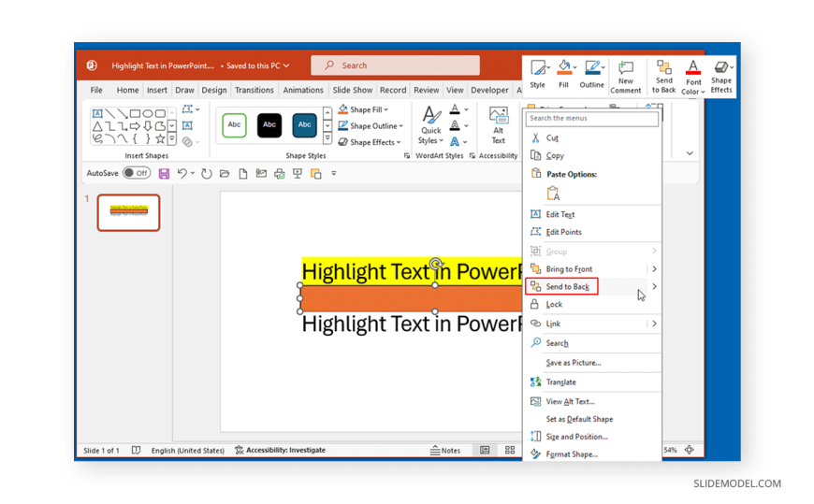The image size is (814, 504).
Task: Open Shape Effects dropdown in ribbon
Action: click(369, 142)
